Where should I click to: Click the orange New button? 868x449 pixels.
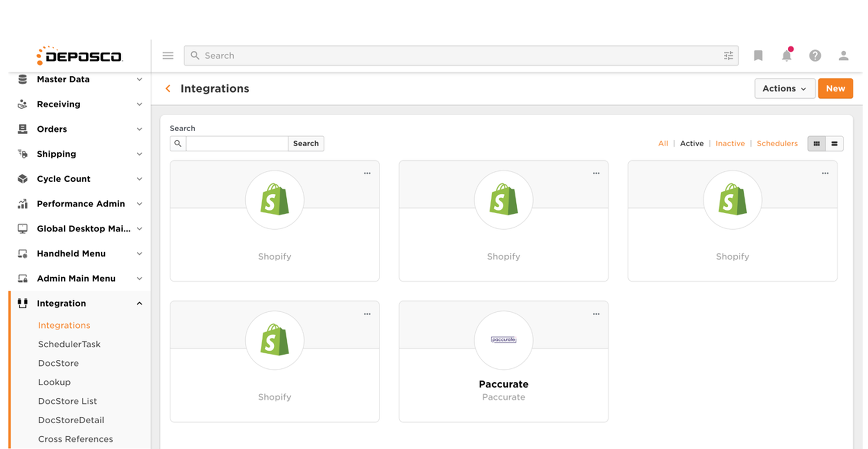pyautogui.click(x=835, y=89)
